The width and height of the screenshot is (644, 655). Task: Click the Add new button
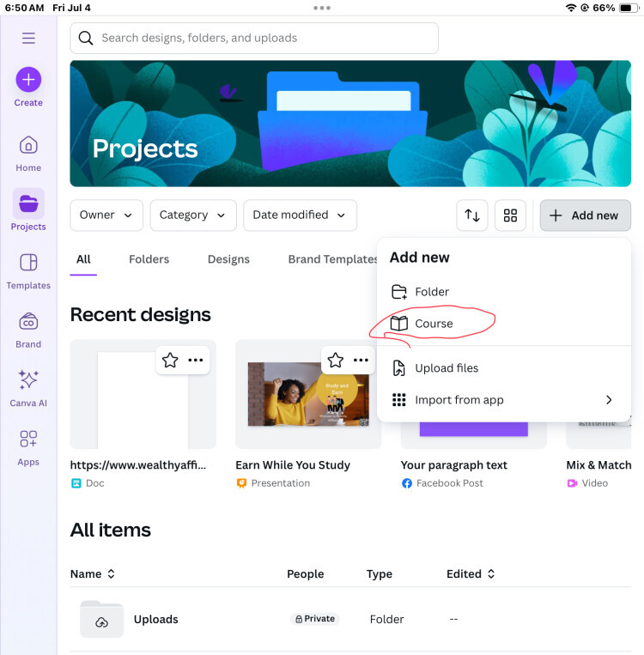coord(585,215)
